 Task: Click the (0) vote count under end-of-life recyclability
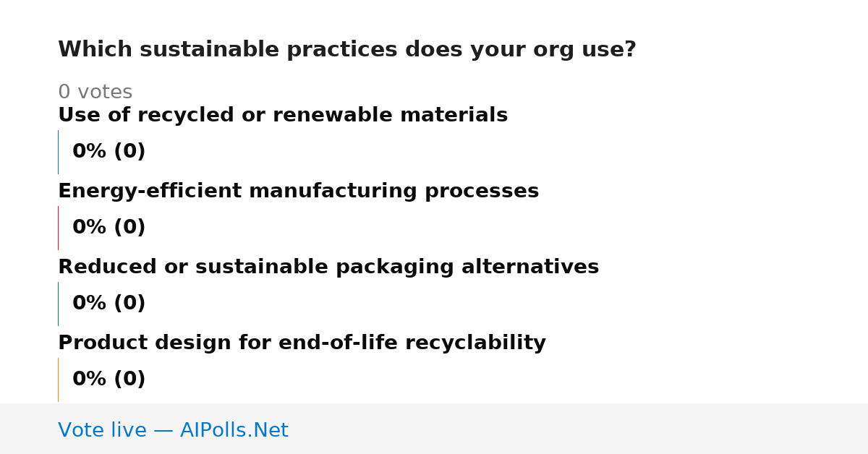(x=129, y=379)
